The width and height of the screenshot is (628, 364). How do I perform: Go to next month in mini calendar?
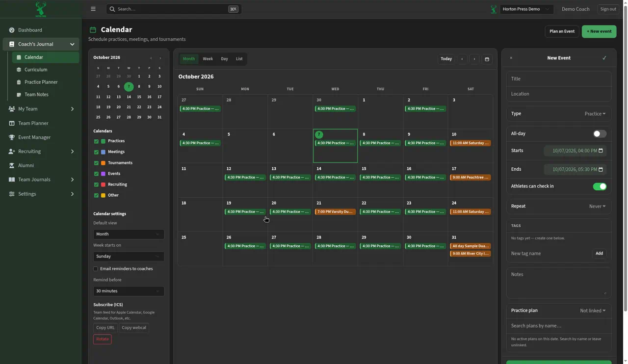pos(160,58)
